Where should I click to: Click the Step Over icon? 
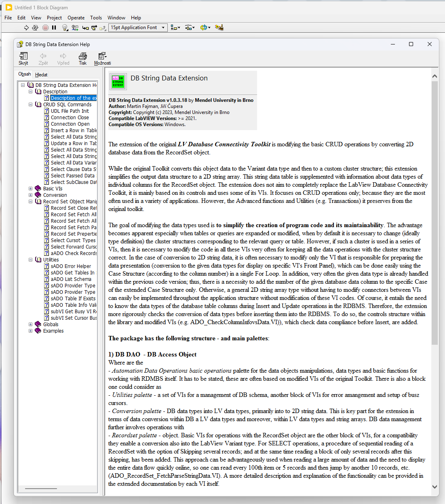coord(94,27)
